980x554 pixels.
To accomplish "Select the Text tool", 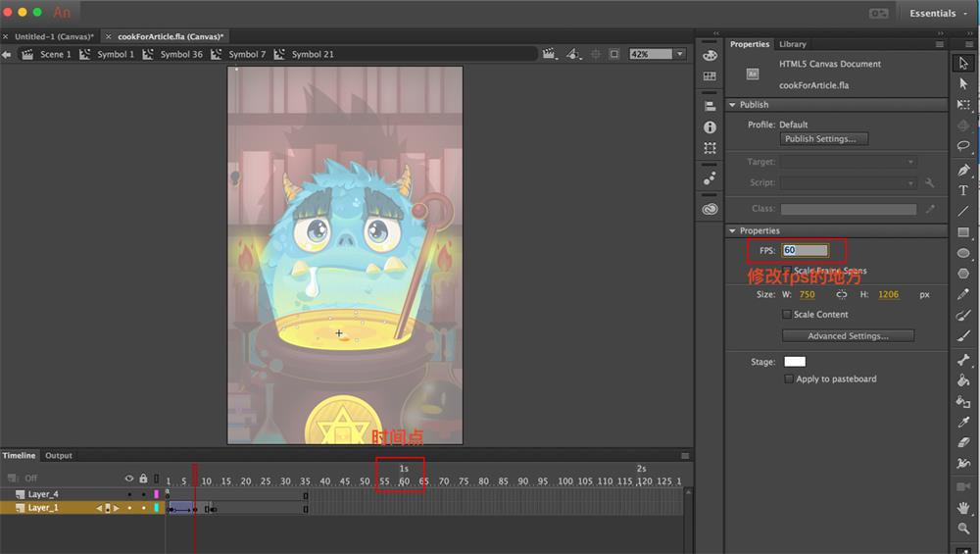I will [x=963, y=190].
